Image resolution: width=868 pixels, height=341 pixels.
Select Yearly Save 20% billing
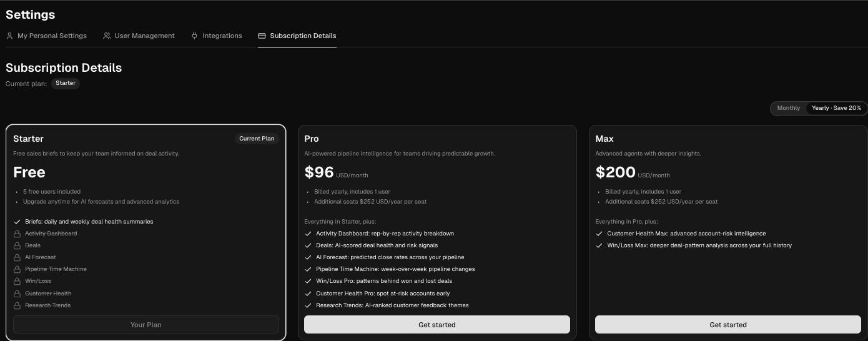point(836,108)
